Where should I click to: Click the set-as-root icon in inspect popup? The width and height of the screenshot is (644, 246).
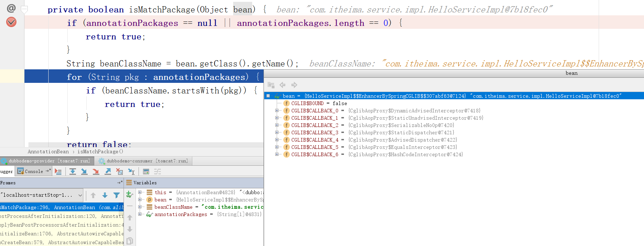click(x=271, y=85)
